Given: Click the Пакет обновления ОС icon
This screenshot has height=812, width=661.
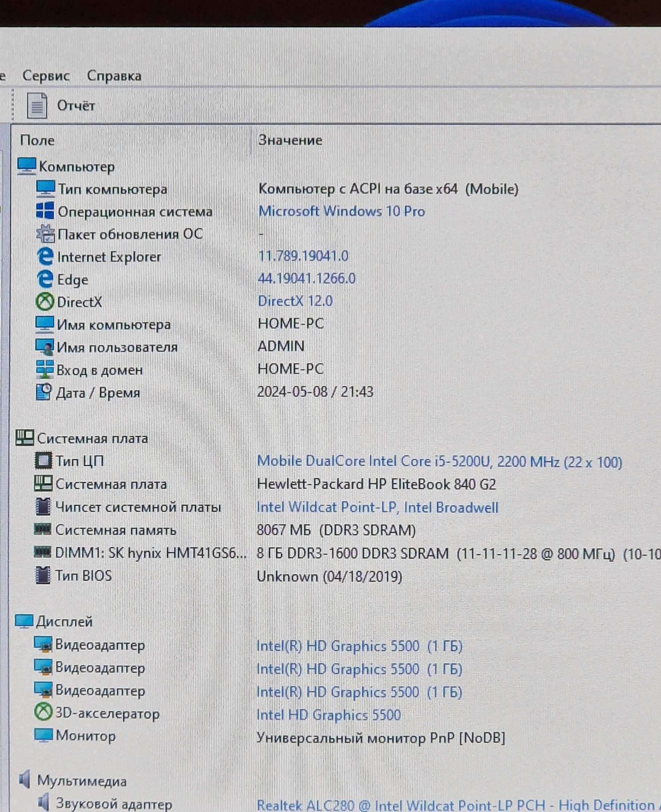Looking at the screenshot, I should (45, 234).
